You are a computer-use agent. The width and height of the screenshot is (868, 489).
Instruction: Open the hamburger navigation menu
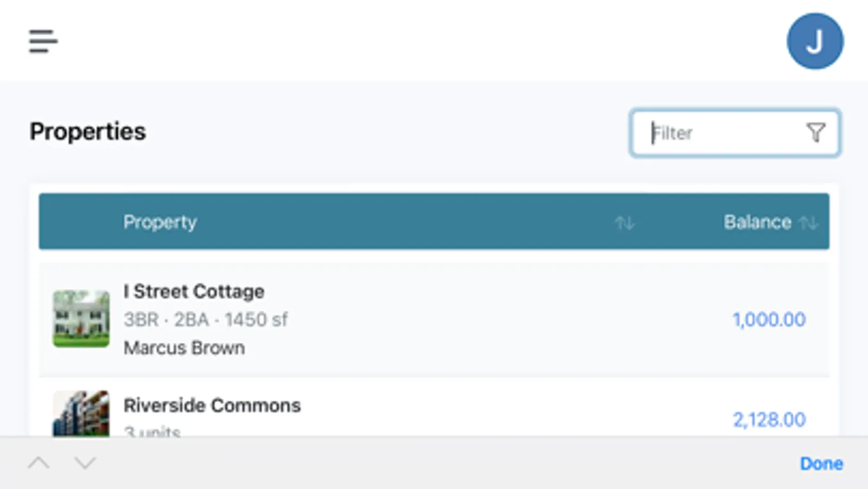coord(43,41)
